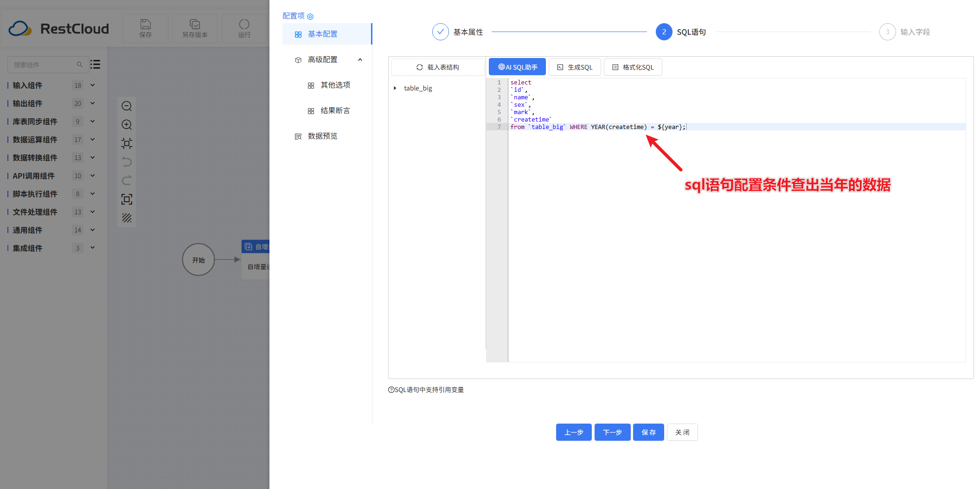Open the AI SQL助手 button
This screenshot has height=489, width=980.
pos(517,67)
